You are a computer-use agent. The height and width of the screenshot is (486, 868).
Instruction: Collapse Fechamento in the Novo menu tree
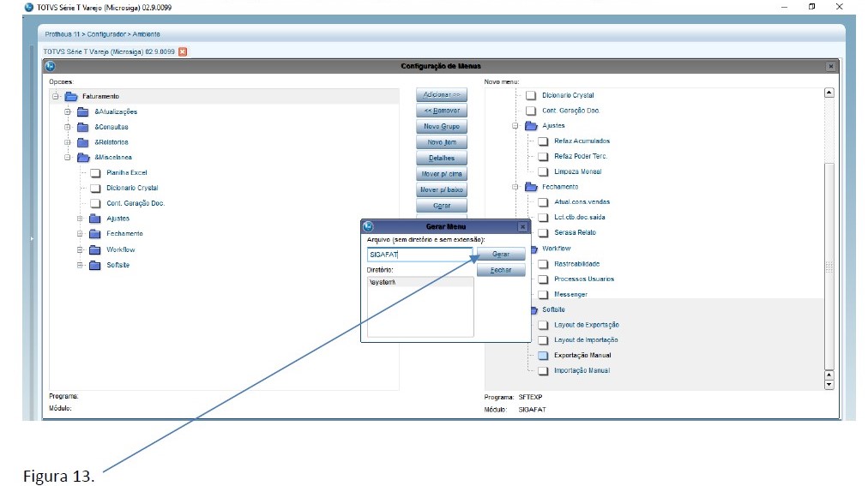coord(515,187)
